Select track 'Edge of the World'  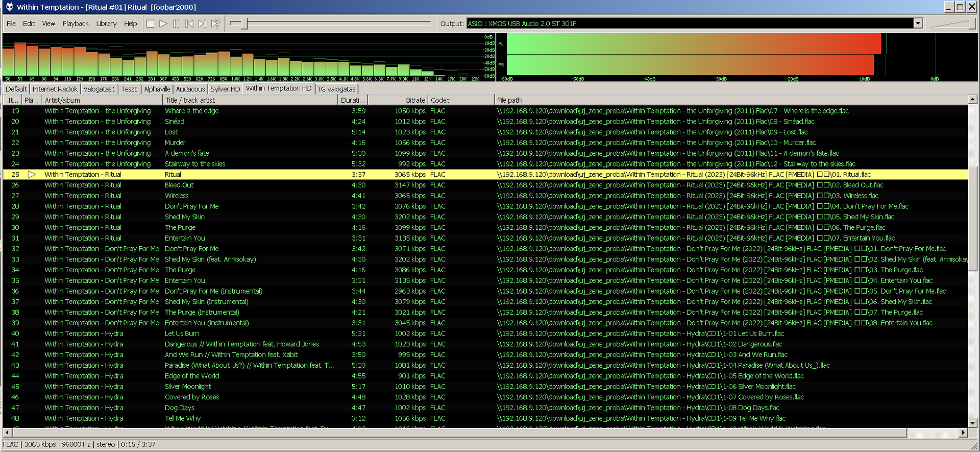(485, 376)
